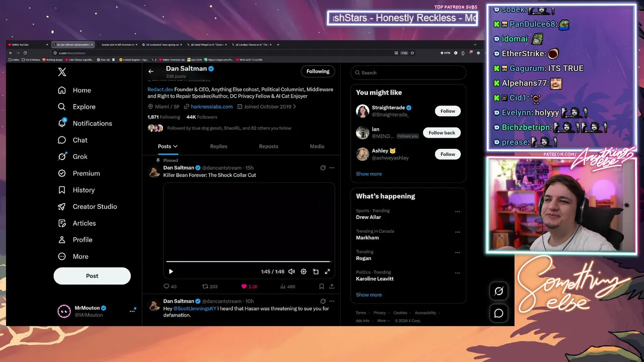Open video settings gear
644x362 pixels.
pos(303,271)
